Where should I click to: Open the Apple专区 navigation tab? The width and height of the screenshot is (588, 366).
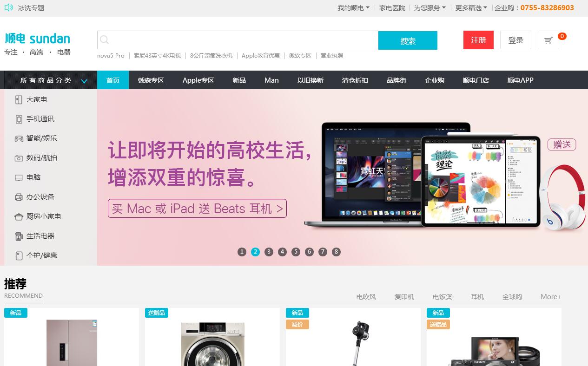click(x=198, y=80)
